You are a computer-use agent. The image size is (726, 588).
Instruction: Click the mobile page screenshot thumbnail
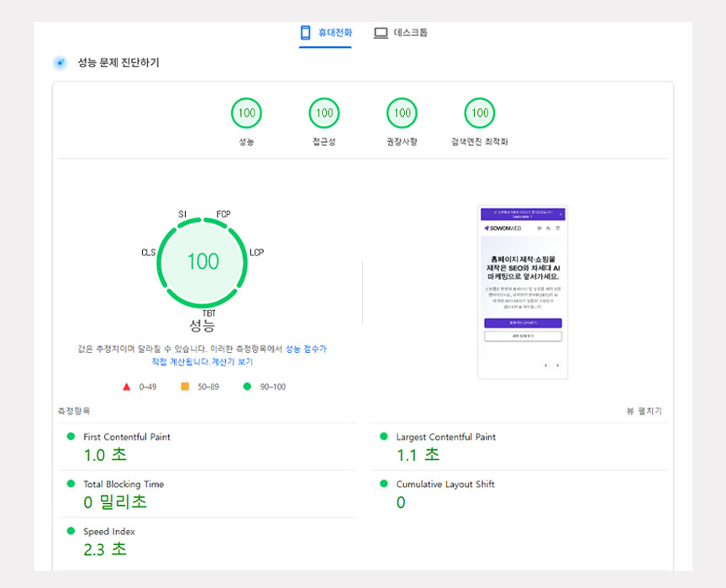(523, 292)
